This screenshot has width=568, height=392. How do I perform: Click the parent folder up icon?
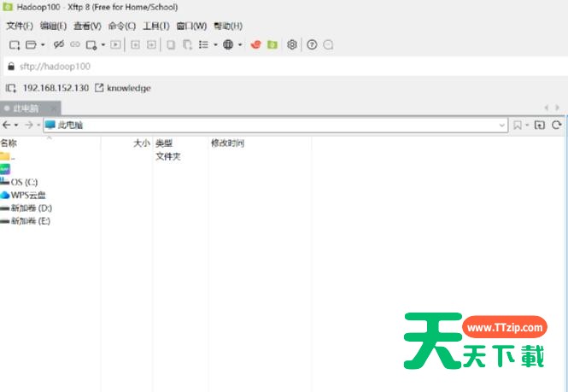[x=539, y=125]
